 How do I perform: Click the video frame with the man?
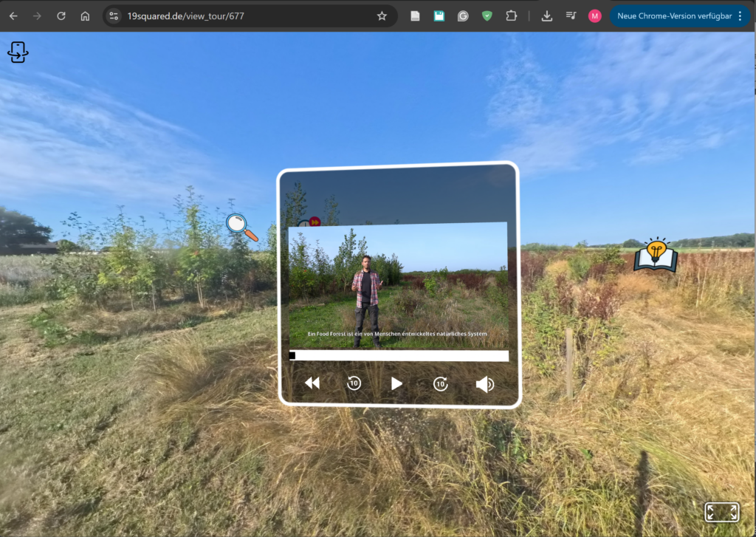[397, 284]
